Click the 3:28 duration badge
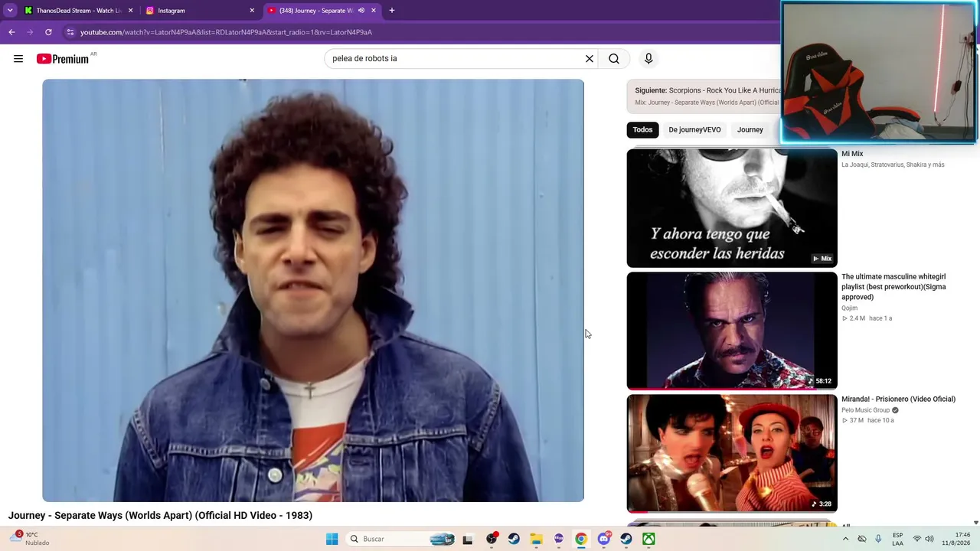This screenshot has height=551, width=980. click(x=823, y=504)
